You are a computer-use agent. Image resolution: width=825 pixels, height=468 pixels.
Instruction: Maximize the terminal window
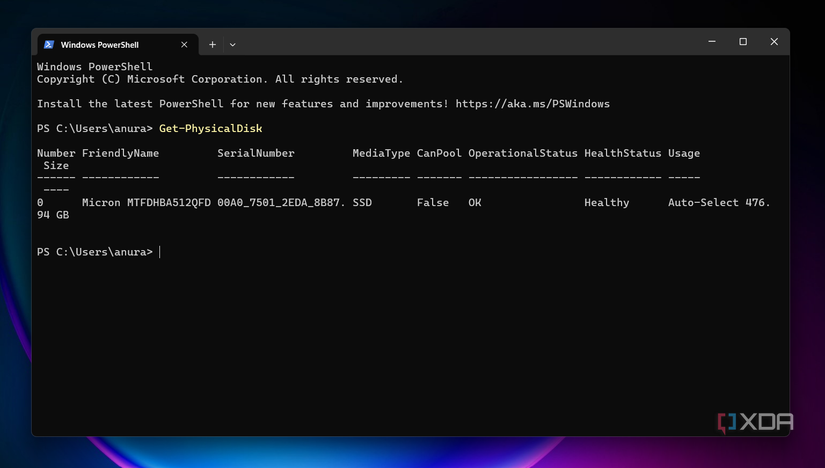(x=743, y=42)
